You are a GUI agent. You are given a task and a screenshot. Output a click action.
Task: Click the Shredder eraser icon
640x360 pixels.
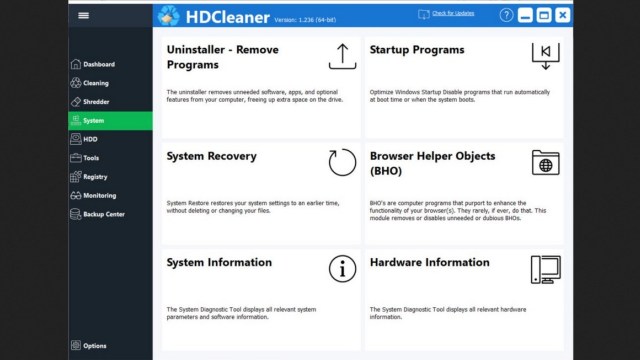(x=76, y=102)
